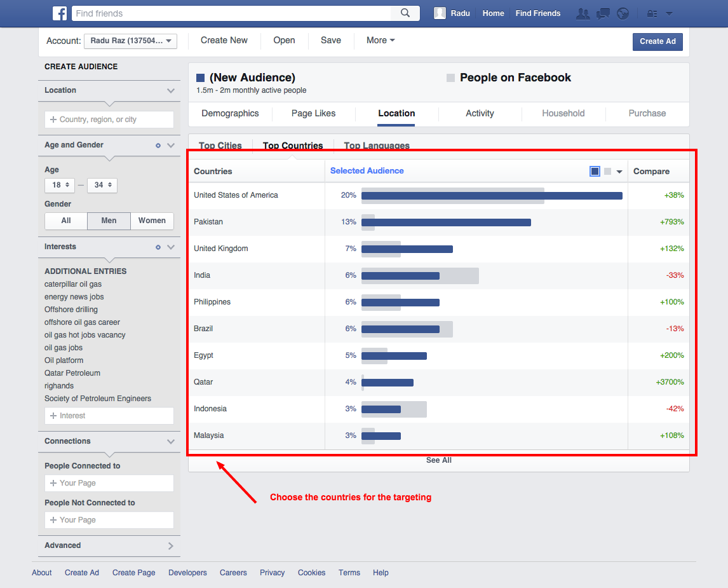Expand the Advanced section arrow
This screenshot has height=588, width=728.
coord(171,546)
